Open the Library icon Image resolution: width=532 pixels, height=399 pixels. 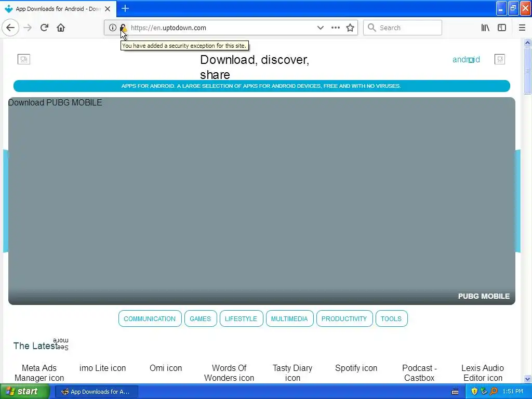coord(485,28)
